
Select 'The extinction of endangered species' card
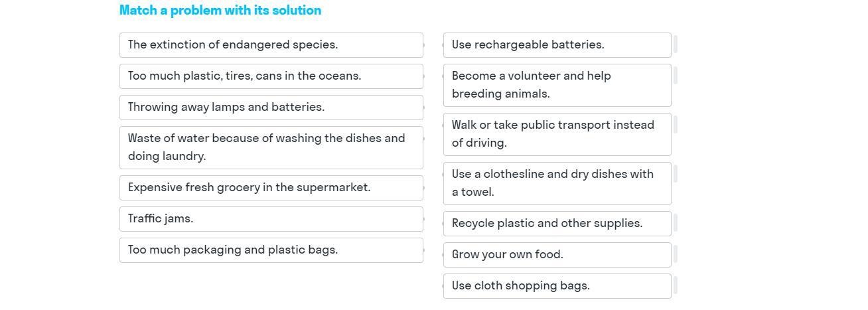(x=271, y=45)
